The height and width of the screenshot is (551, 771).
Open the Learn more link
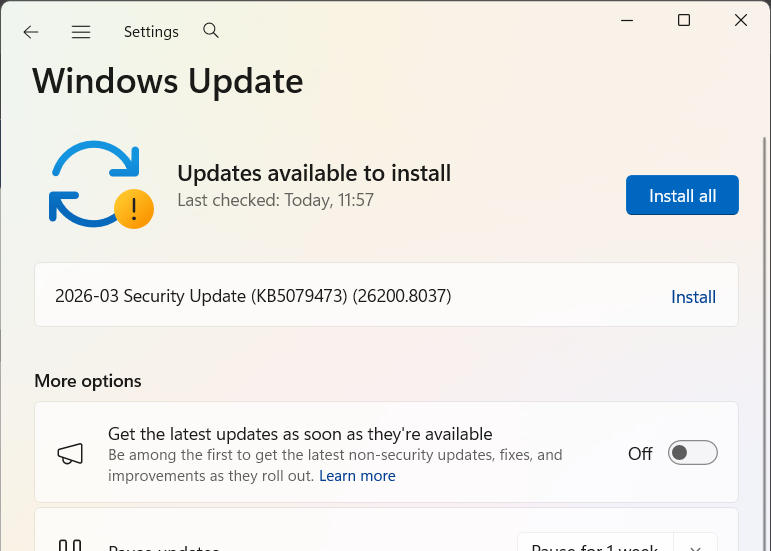point(357,476)
